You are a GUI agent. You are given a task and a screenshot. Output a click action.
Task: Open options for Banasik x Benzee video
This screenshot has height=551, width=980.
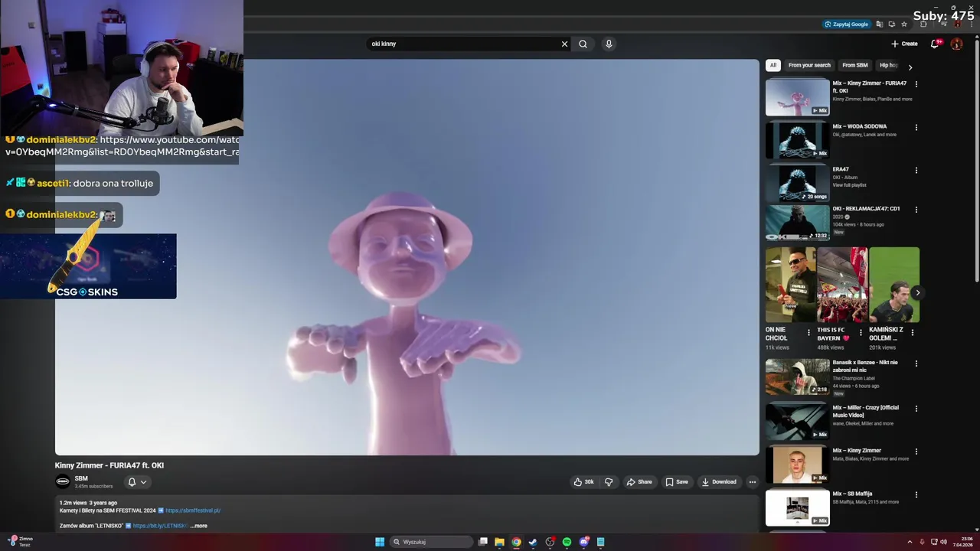916,364
